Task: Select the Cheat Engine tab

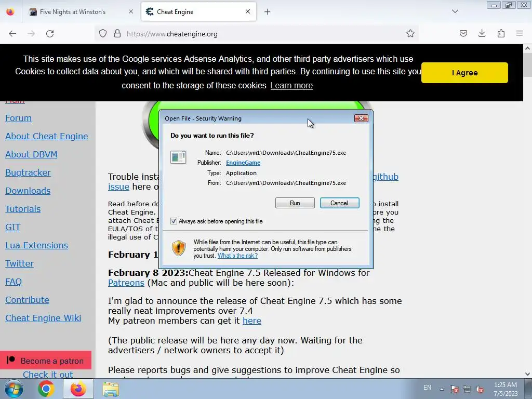Action: tap(198, 12)
